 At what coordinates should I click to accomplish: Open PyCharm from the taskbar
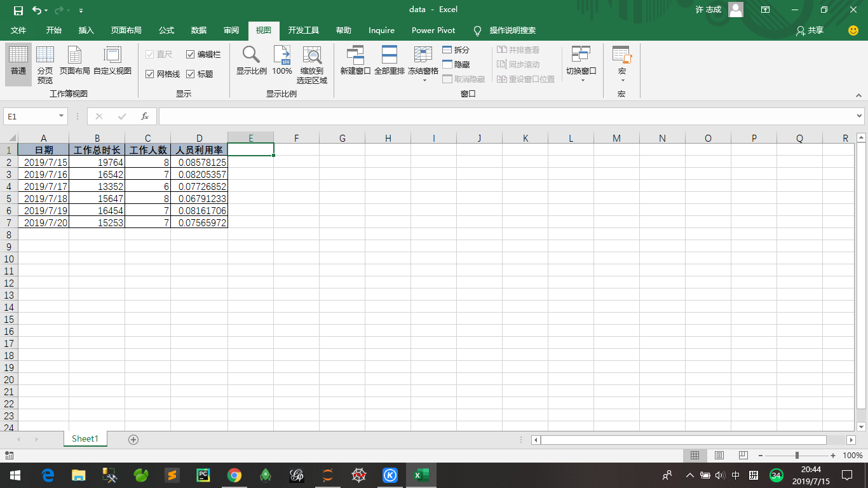(x=203, y=475)
